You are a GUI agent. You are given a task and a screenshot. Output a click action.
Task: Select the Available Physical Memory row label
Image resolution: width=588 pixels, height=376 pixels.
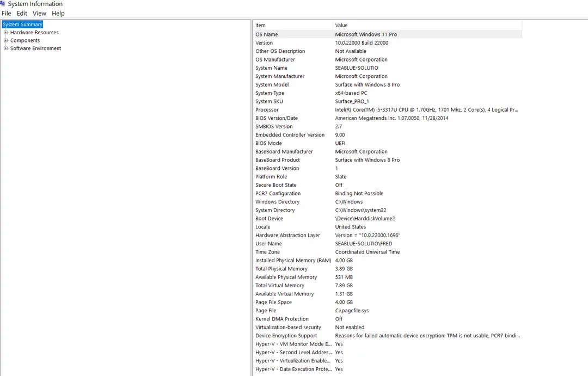[286, 277]
